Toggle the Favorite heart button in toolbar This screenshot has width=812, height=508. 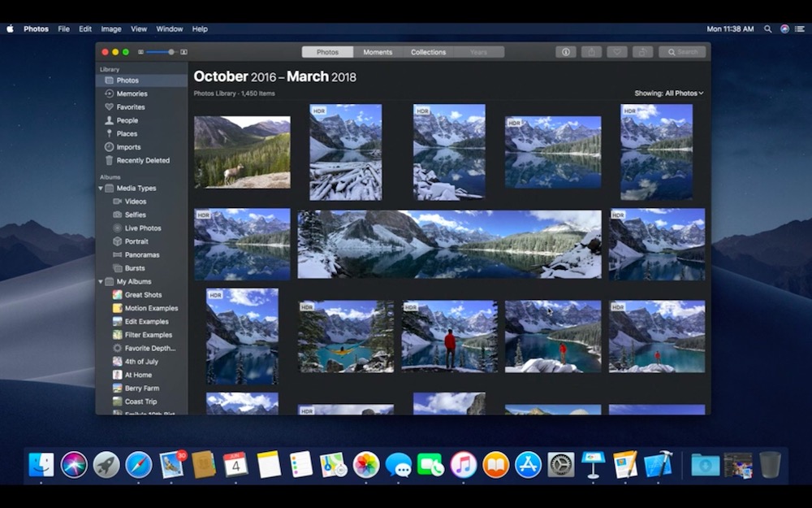tap(617, 52)
